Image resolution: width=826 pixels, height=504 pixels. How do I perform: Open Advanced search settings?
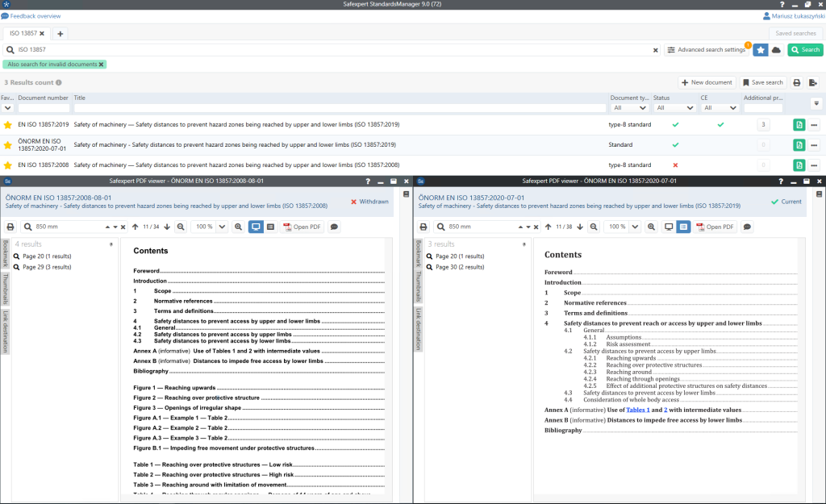click(706, 50)
